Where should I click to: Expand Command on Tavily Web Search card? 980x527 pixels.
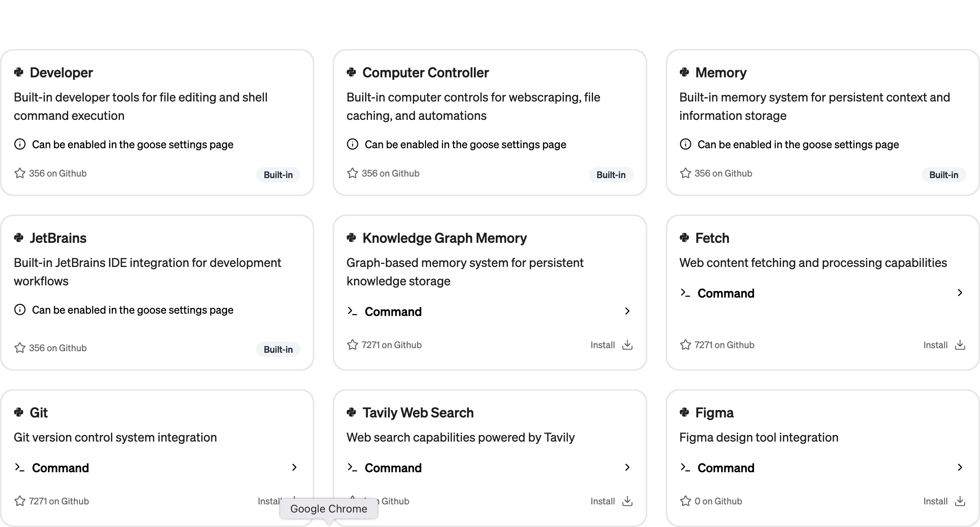[627, 468]
